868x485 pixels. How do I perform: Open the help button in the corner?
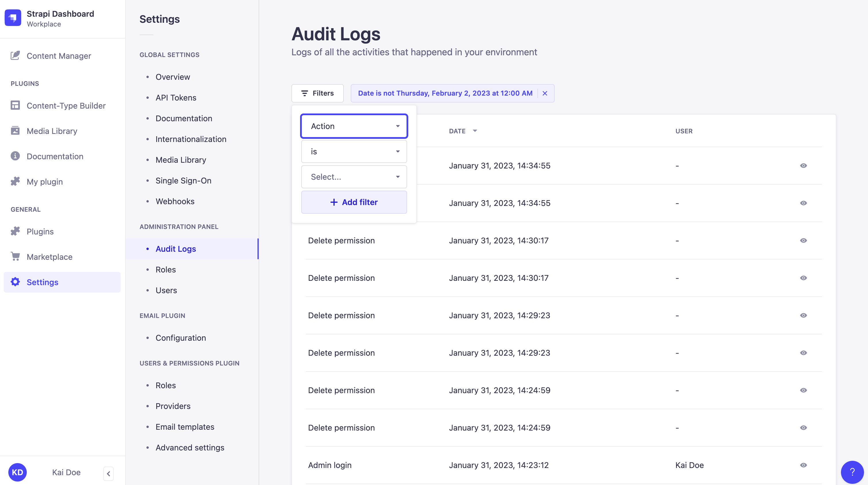pyautogui.click(x=852, y=472)
